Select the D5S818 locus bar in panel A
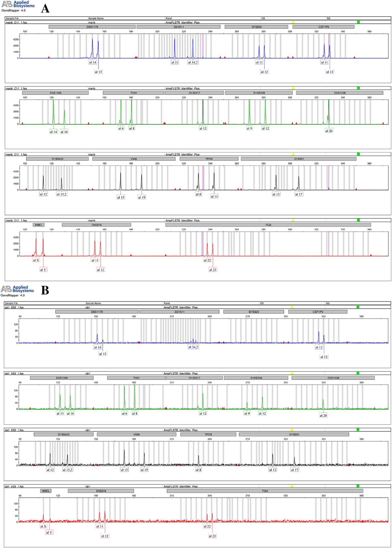 point(96,225)
